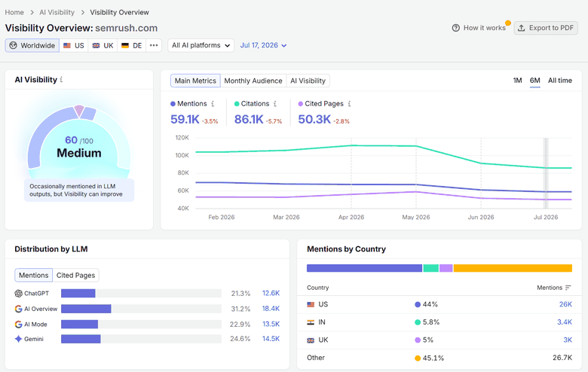Switch to the AI Visibility chart tab

pyautogui.click(x=308, y=81)
